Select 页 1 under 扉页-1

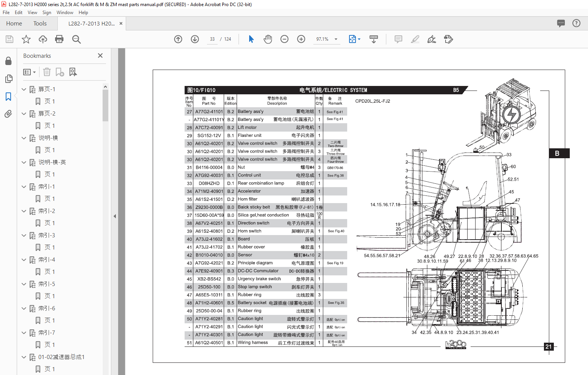(x=49, y=102)
